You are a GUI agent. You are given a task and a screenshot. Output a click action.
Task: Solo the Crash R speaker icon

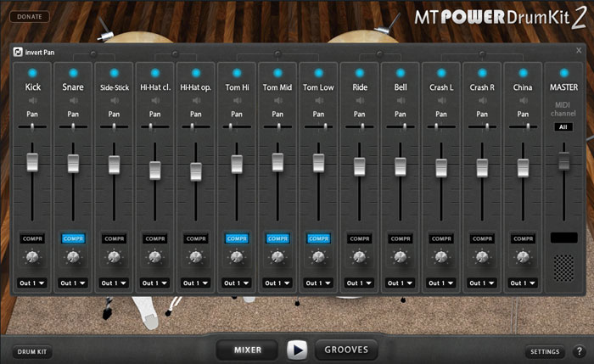click(x=483, y=101)
